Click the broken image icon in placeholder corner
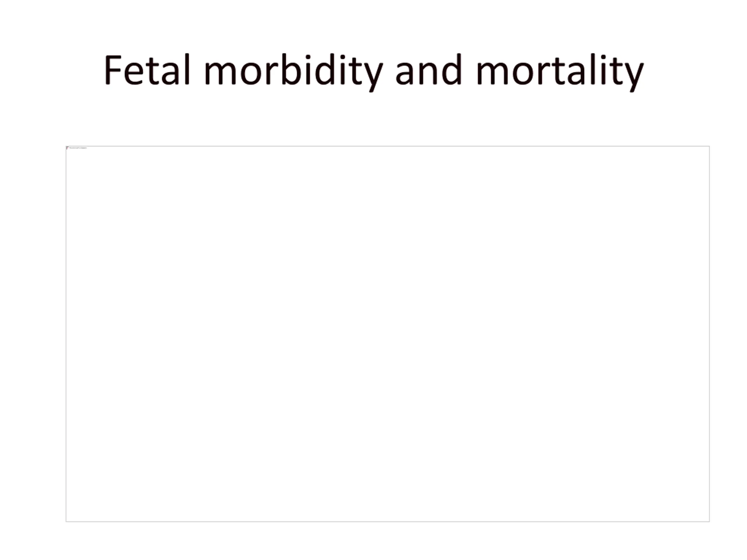747x560 pixels. [x=67, y=148]
